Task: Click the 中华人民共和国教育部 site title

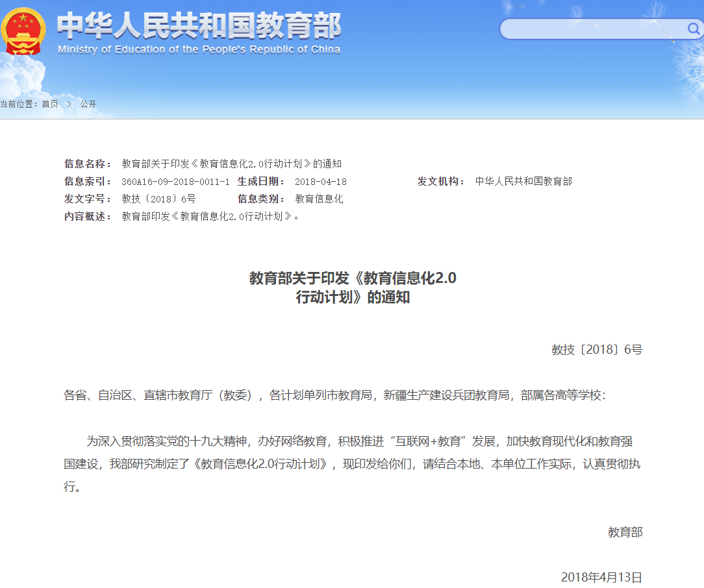Action: pyautogui.click(x=199, y=26)
